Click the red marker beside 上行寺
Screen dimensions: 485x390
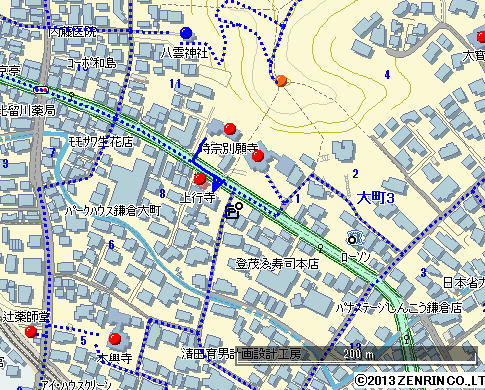[200, 178]
